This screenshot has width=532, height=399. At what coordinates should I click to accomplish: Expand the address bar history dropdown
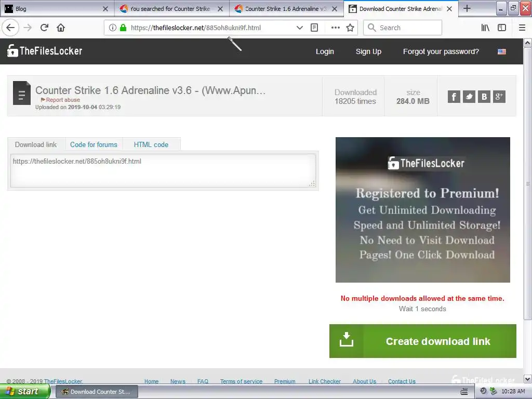(299, 28)
